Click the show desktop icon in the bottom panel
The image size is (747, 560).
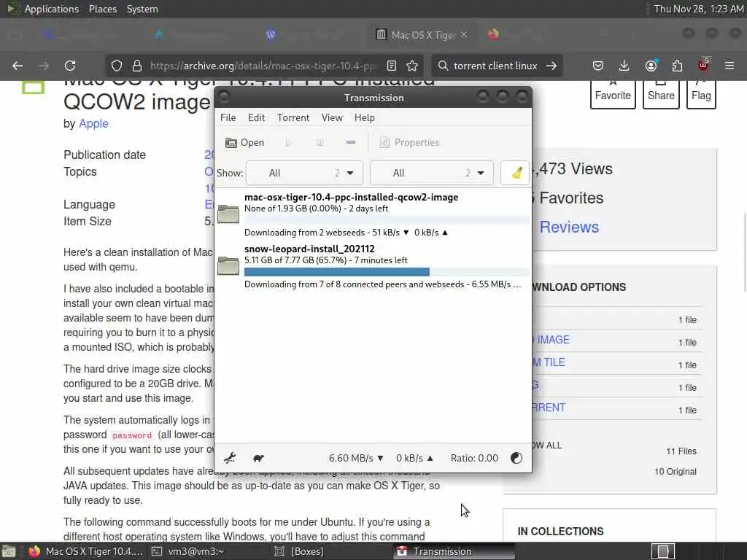point(9,551)
